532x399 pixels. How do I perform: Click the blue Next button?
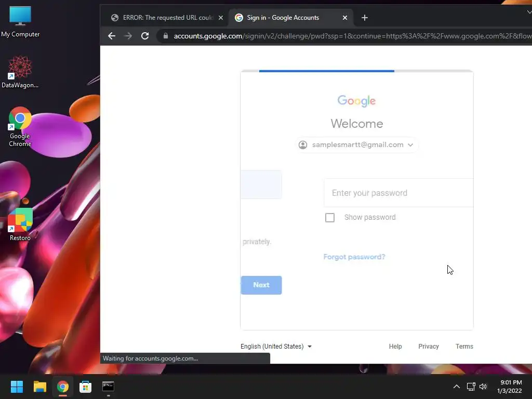click(261, 285)
